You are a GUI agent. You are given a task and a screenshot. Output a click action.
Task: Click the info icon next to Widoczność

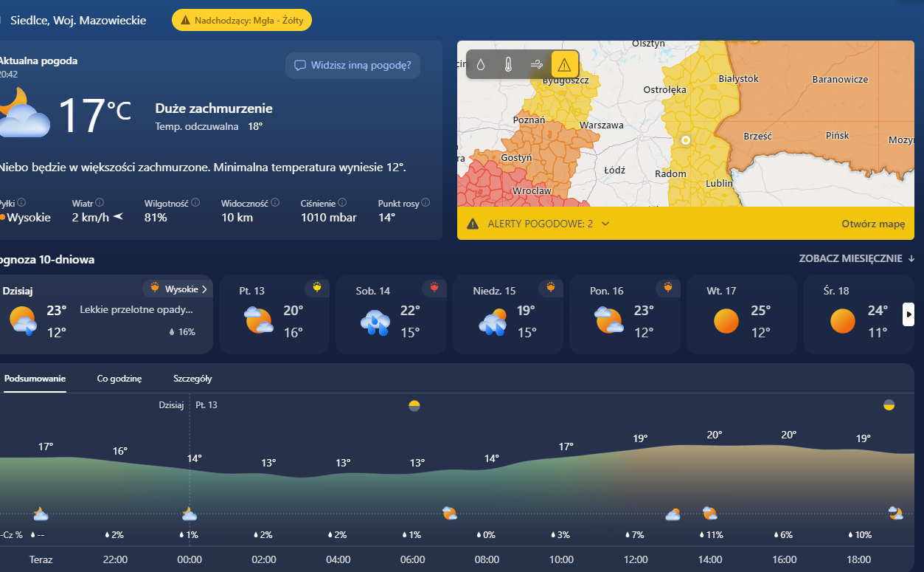point(275,202)
